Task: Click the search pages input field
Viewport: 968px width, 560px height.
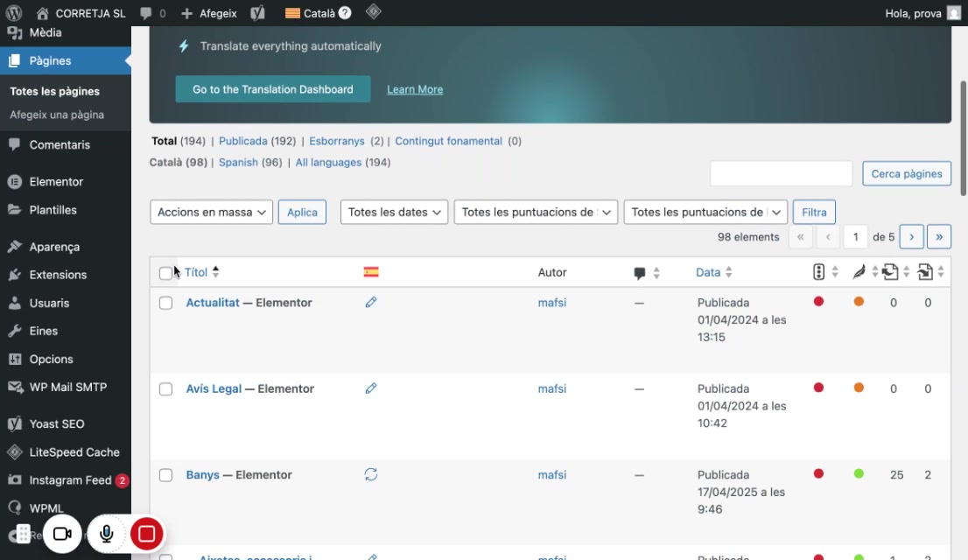Action: [x=781, y=173]
